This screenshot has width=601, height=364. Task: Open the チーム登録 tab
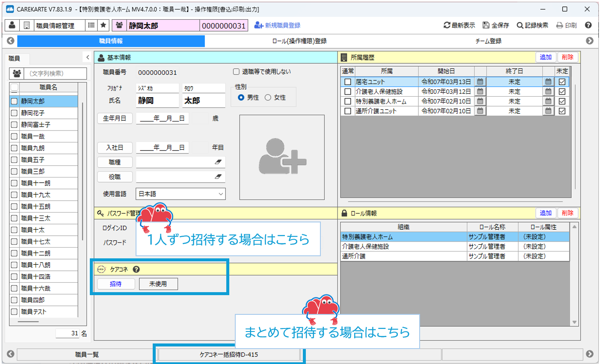coord(488,41)
